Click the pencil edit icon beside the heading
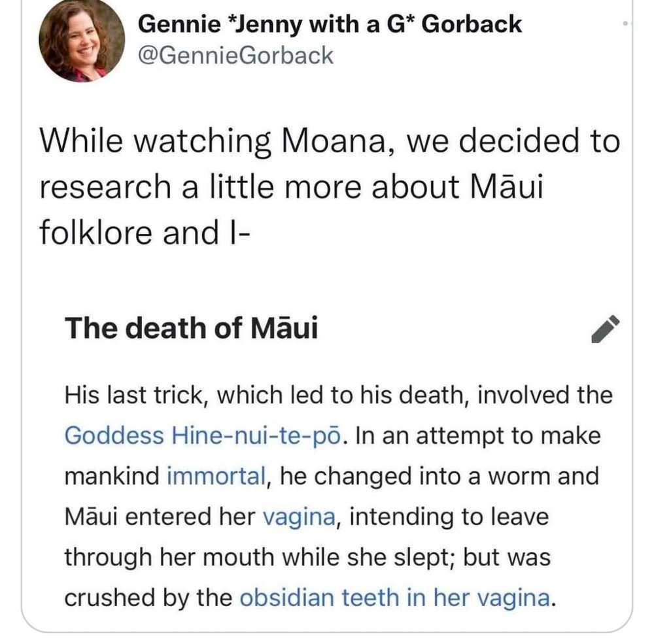This screenshot has height=644, width=654. [604, 330]
